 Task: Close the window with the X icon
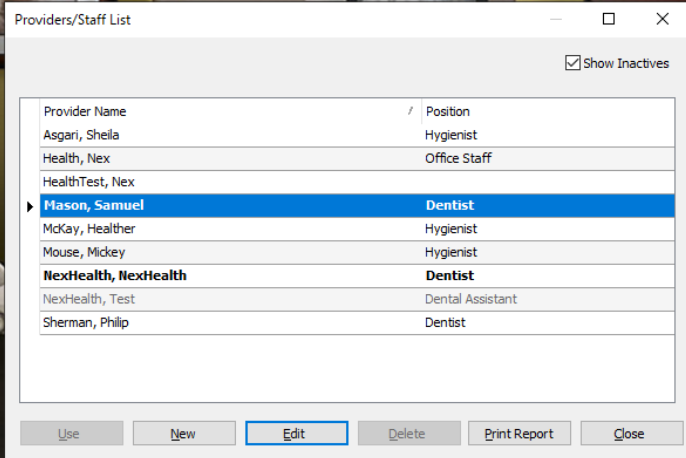662,19
